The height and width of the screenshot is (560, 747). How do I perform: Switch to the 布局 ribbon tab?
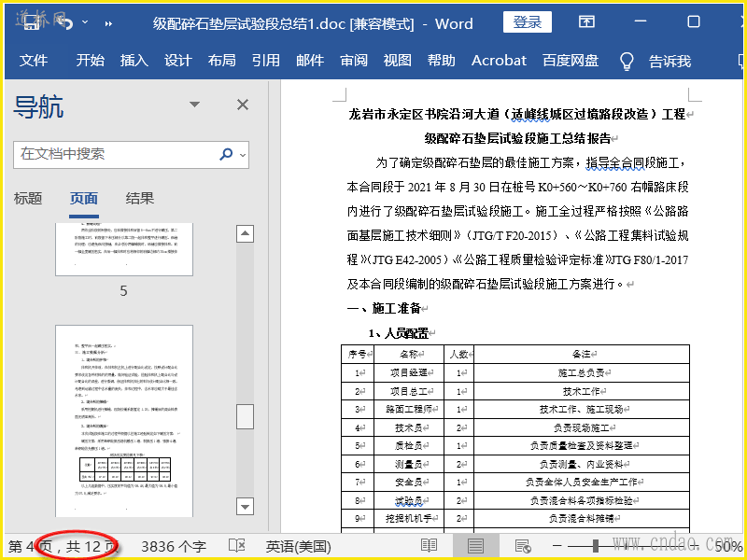point(221,61)
